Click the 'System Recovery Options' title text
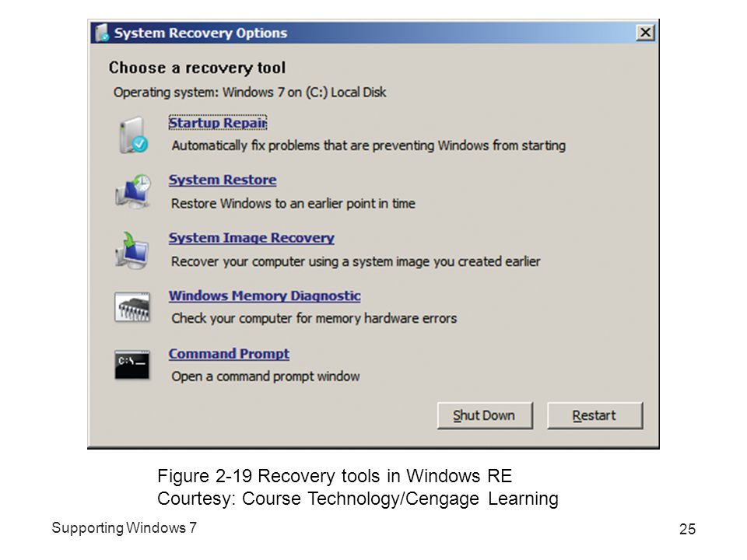747x560 pixels. 201,33
